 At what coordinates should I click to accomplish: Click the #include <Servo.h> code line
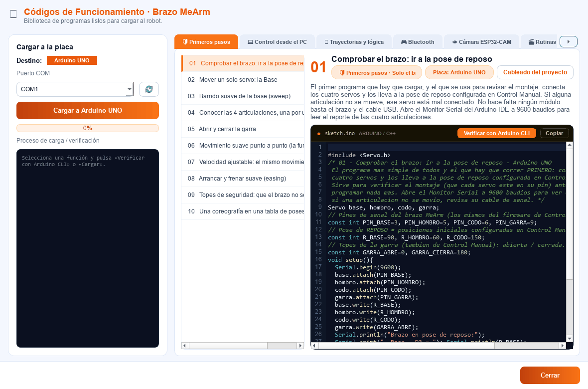point(359,155)
